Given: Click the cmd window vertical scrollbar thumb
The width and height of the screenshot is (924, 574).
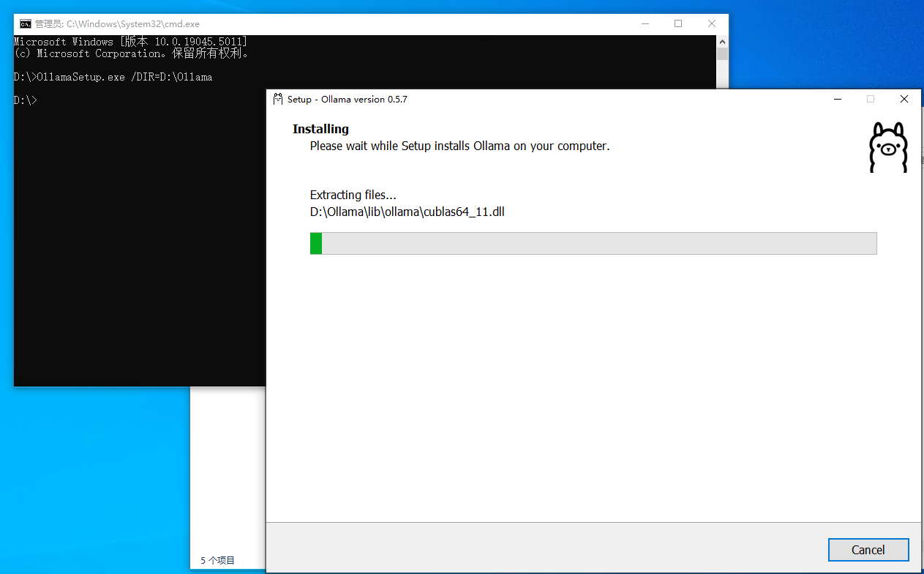Looking at the screenshot, I should (722, 54).
